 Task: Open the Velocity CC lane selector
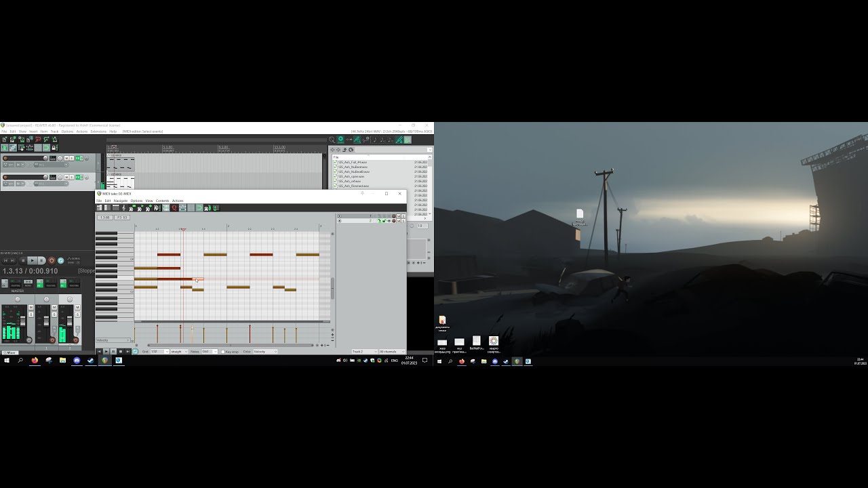click(113, 340)
